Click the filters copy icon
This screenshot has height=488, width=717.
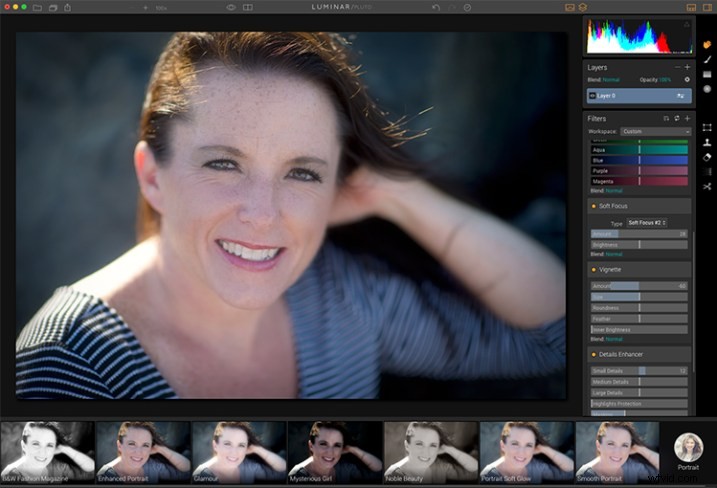(x=666, y=118)
